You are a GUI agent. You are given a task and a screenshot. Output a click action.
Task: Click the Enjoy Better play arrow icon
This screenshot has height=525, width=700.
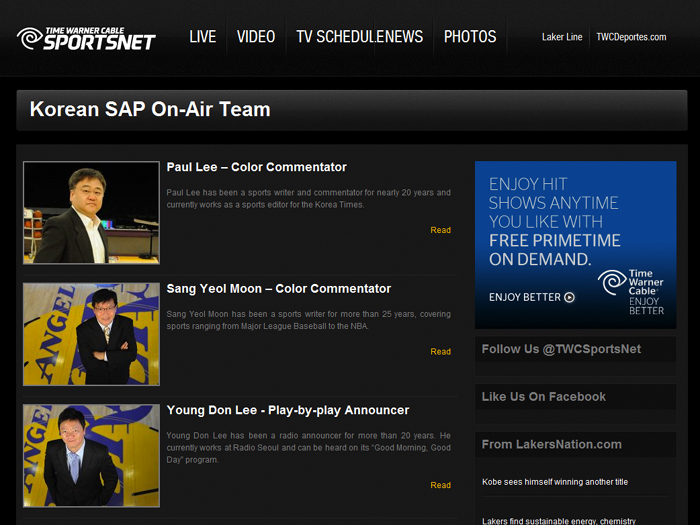click(569, 297)
